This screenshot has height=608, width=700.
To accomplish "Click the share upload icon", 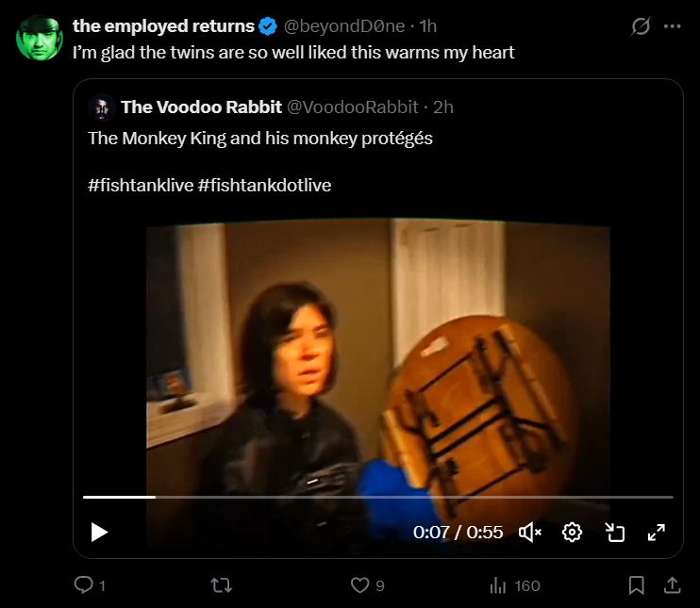I will pos(672,585).
